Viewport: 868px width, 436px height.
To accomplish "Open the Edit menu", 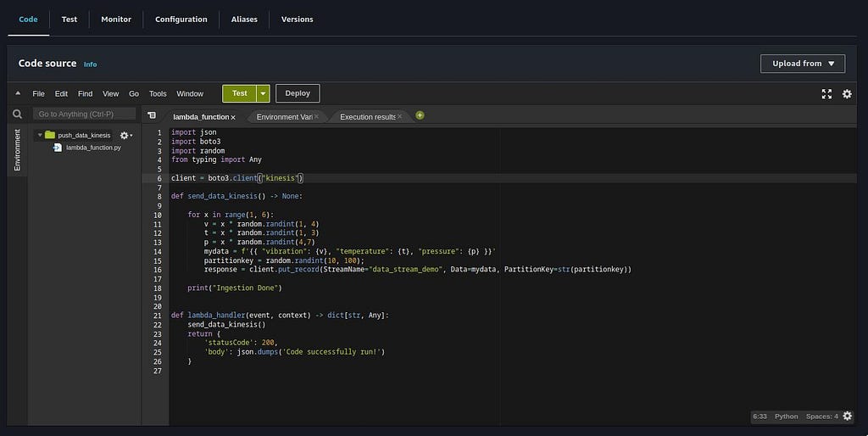I will (61, 93).
